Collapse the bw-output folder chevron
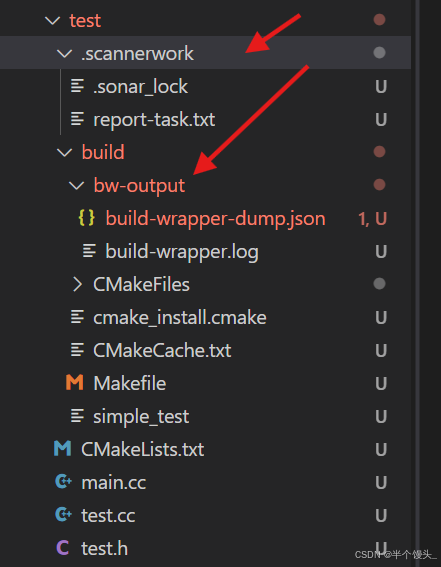 (76, 186)
